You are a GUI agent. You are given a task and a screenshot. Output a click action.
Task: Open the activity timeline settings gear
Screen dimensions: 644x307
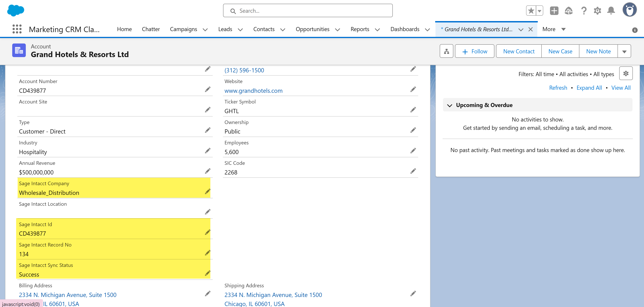coord(626,73)
